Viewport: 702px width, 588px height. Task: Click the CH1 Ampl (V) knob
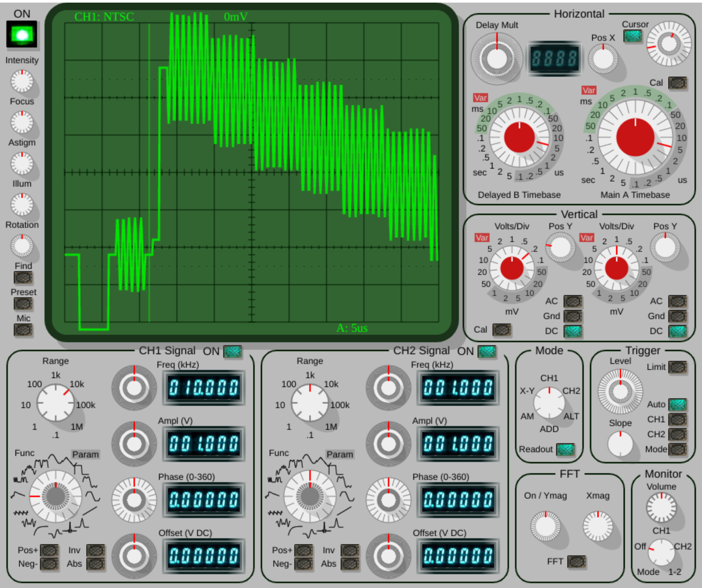[134, 444]
